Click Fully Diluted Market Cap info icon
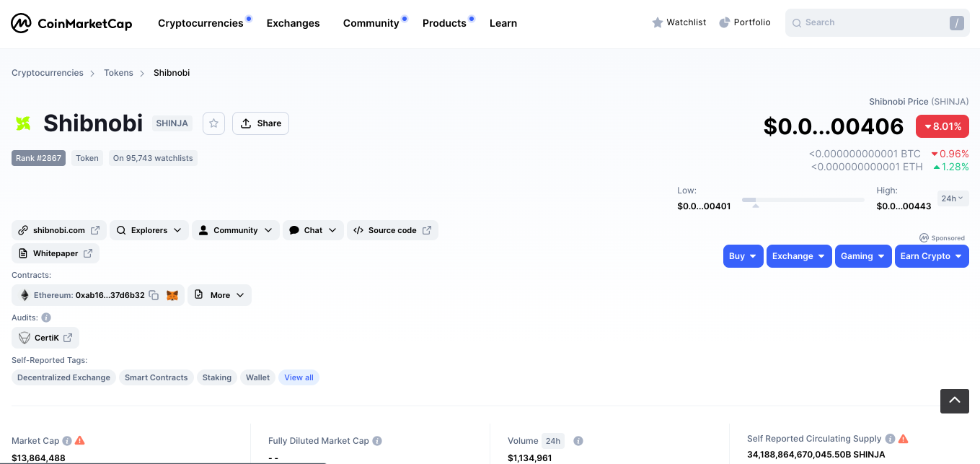Viewport: 980px width, 464px height. tap(377, 440)
